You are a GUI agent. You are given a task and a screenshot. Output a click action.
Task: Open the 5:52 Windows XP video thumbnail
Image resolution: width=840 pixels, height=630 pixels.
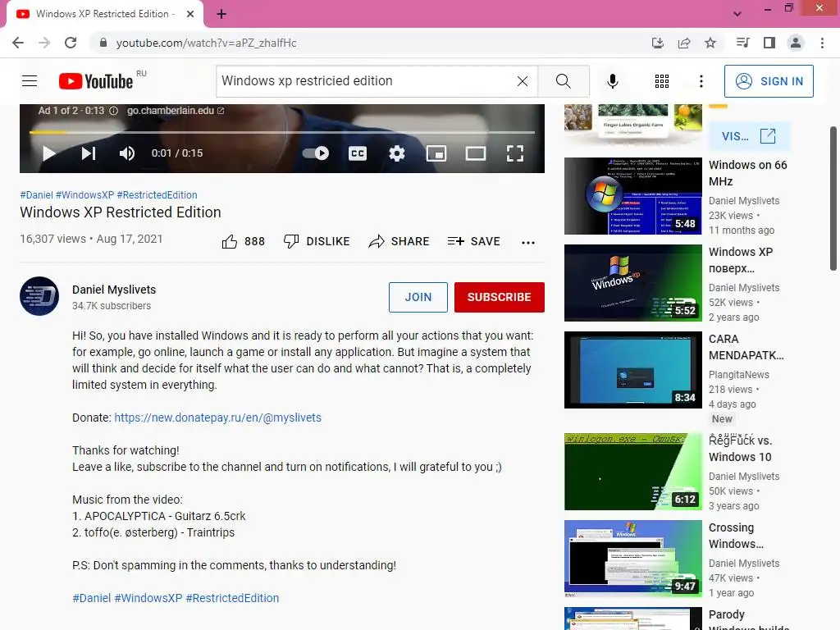click(632, 283)
